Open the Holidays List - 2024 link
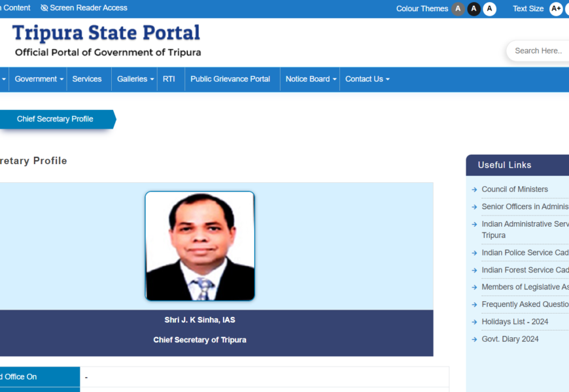Image resolution: width=569 pixels, height=392 pixels. click(515, 321)
